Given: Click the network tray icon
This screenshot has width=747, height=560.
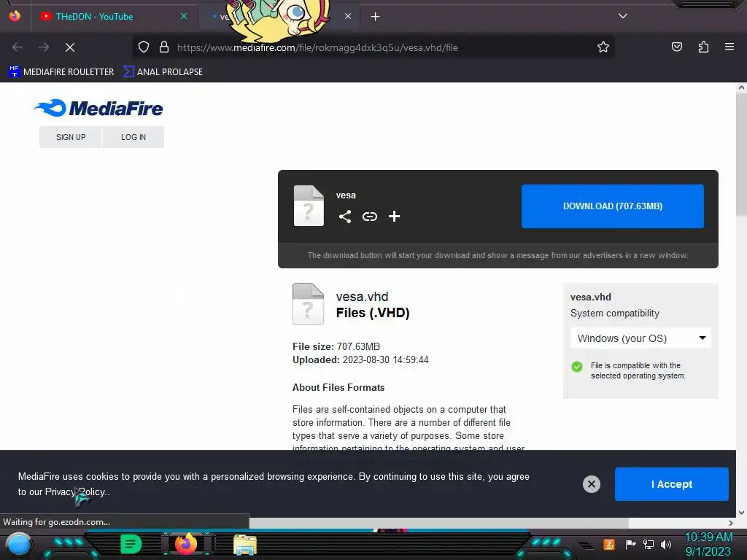Looking at the screenshot, I should [649, 544].
